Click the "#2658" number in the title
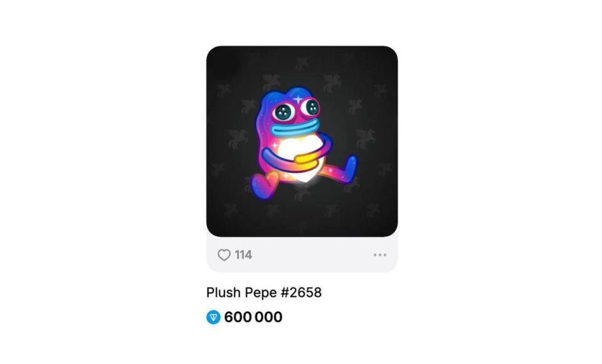Screen dimensions: 602x364 [x=303, y=293]
